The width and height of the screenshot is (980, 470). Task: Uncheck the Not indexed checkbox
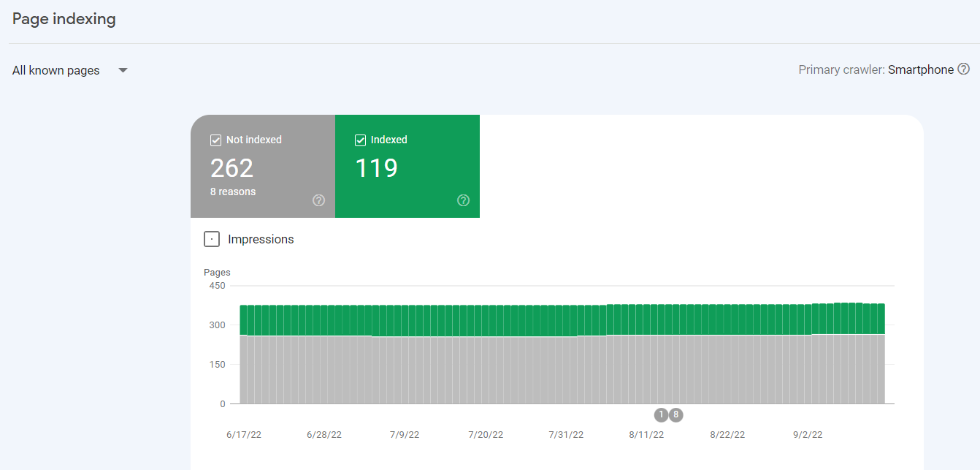pos(216,140)
